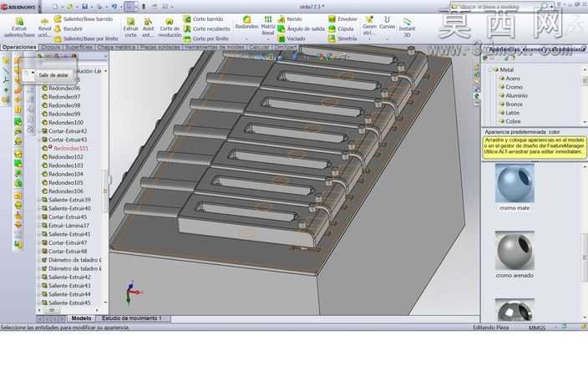The height and width of the screenshot is (392, 588).
Task: Select Cortar-Extruir48 feature
Action: click(x=64, y=252)
